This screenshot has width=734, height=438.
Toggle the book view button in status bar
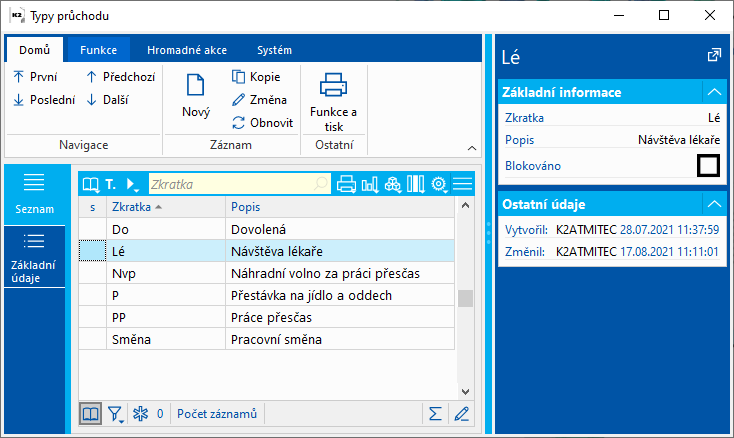click(90, 413)
